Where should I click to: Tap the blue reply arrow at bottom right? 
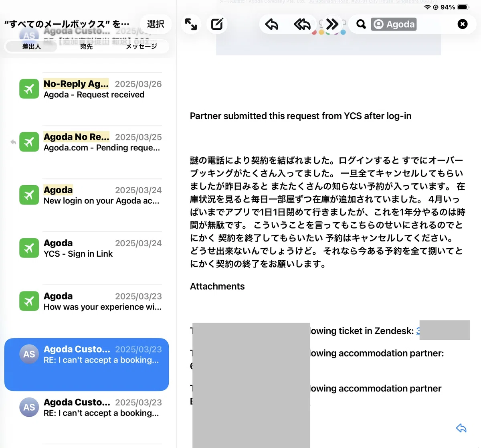461,428
